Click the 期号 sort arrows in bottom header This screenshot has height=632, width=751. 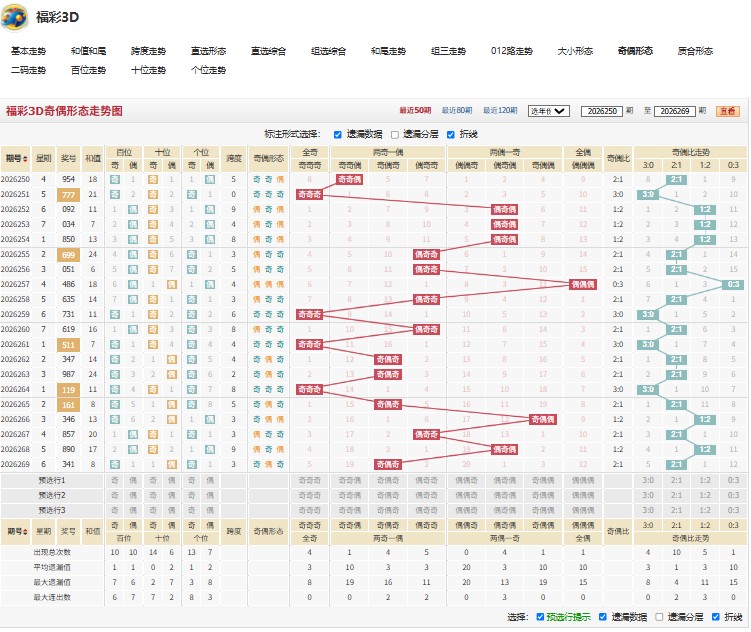25,531
